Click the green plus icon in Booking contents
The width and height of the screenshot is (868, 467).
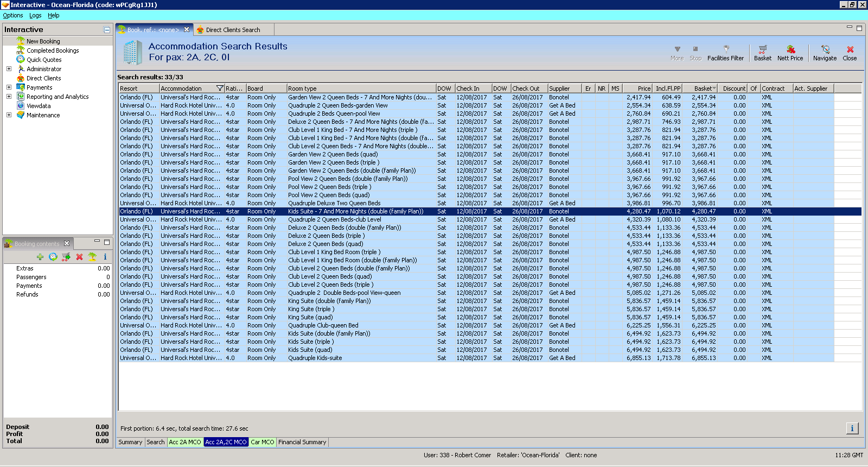(x=40, y=257)
